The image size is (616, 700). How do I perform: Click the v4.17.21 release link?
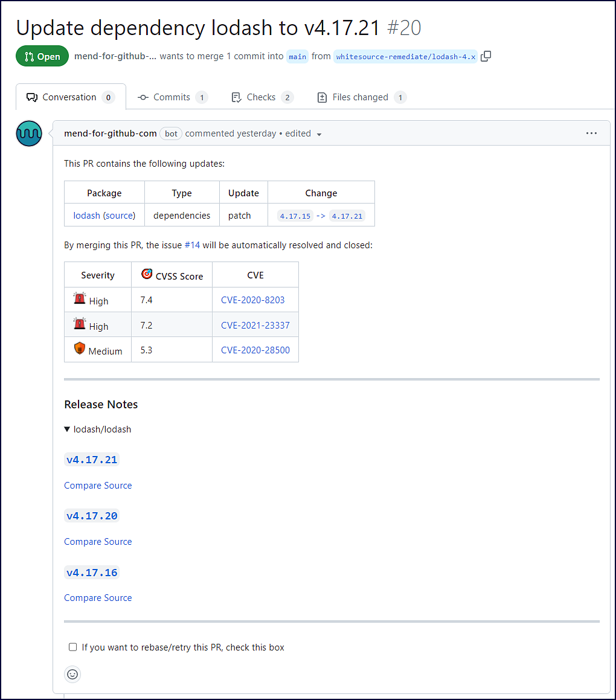(92, 460)
